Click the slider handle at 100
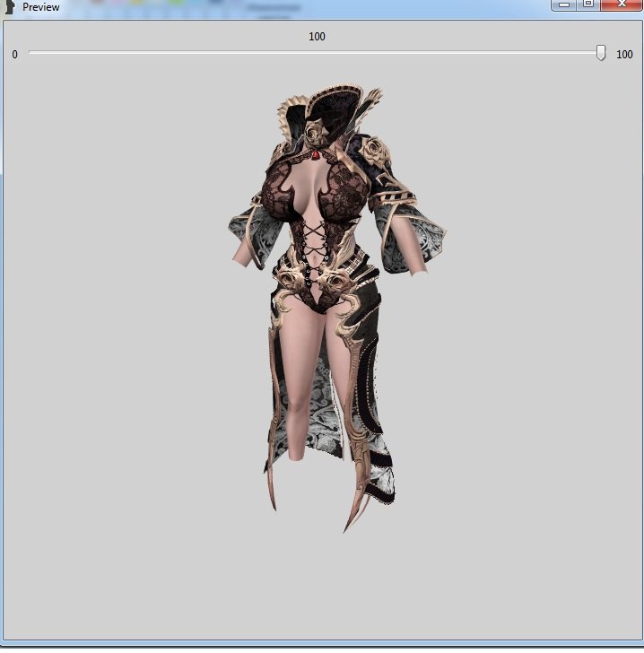Image resolution: width=644 pixels, height=653 pixels. (x=601, y=53)
